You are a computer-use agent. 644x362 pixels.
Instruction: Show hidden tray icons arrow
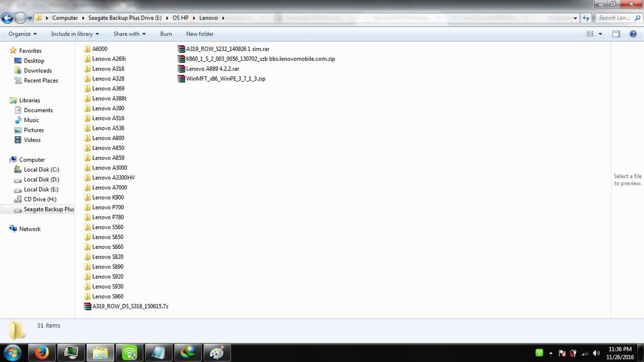coord(551,353)
